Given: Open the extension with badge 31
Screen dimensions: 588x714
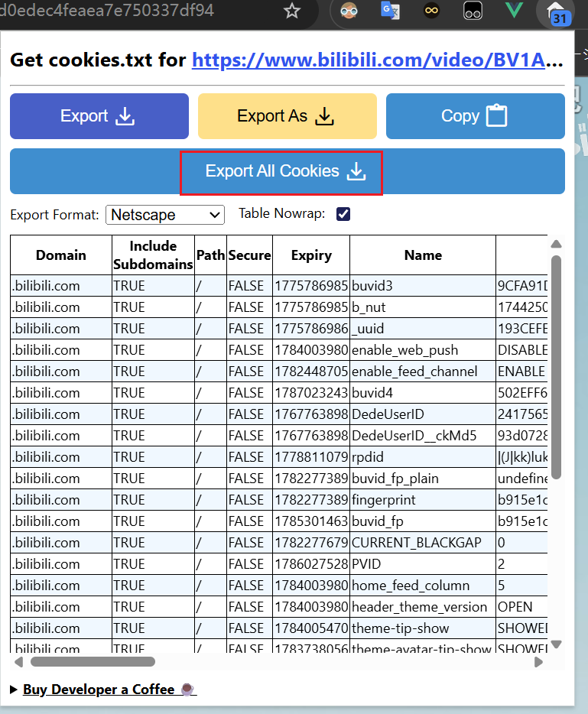Looking at the screenshot, I should 555,13.
